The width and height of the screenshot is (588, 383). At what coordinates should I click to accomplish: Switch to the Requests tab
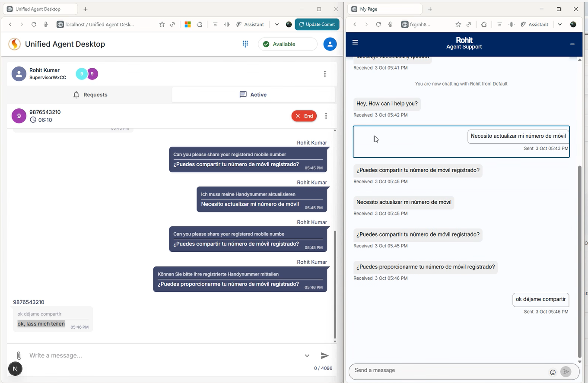pos(90,95)
